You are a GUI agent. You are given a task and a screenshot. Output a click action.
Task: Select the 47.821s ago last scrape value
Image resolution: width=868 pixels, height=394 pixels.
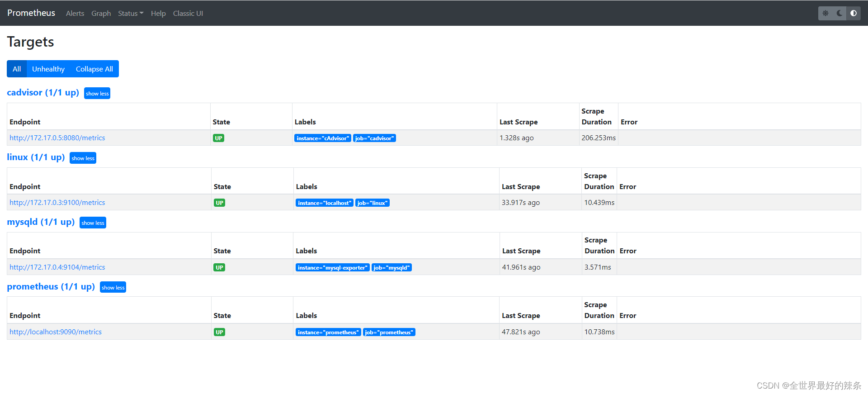coord(521,332)
